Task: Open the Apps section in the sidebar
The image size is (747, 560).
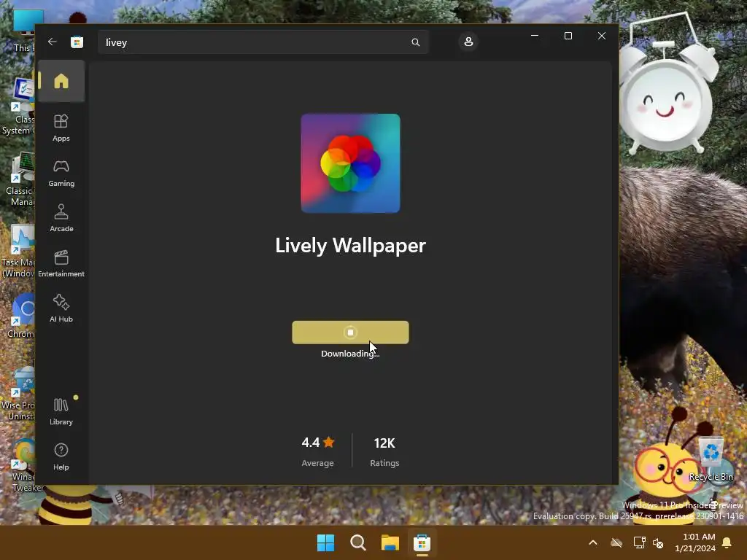Action: coord(61,128)
